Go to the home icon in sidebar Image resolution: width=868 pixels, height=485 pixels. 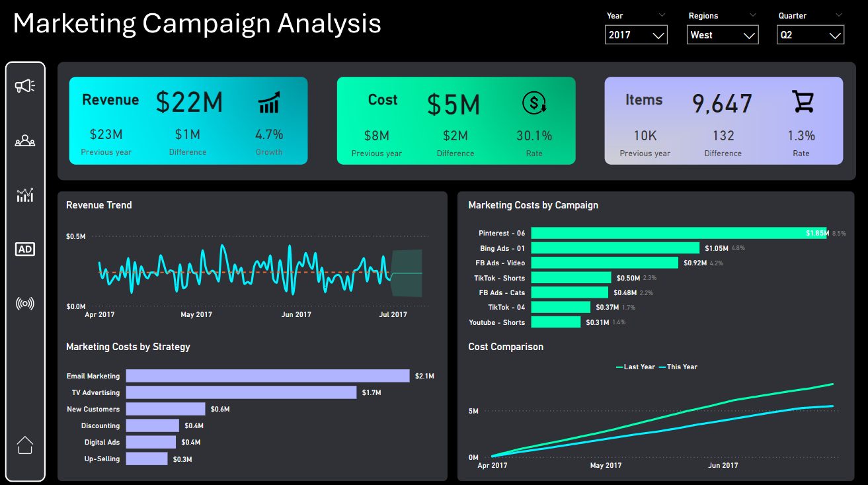click(x=25, y=445)
